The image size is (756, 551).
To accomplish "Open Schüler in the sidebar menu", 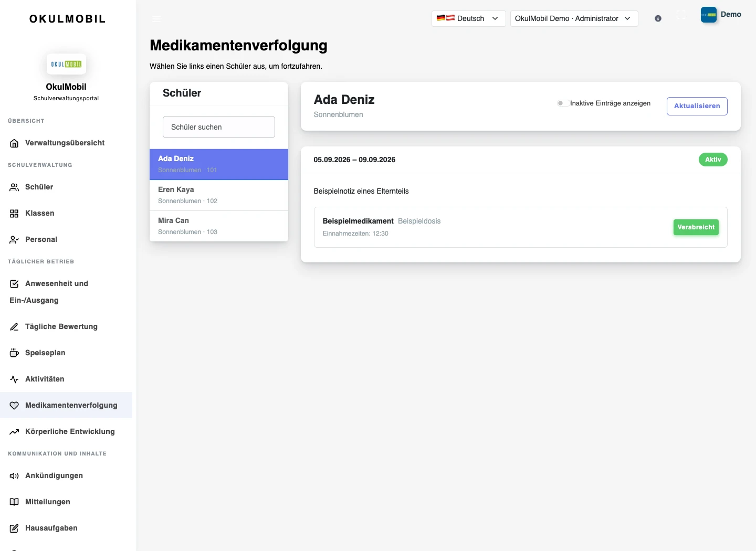I will 66,187.
